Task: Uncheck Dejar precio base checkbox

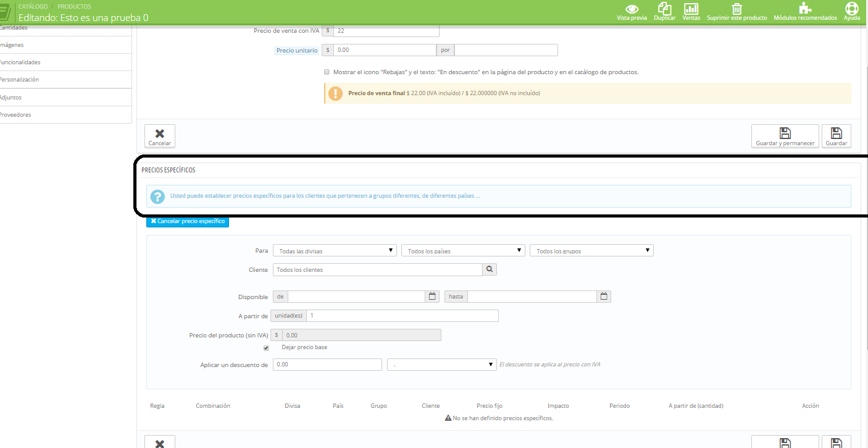Action: point(266,348)
